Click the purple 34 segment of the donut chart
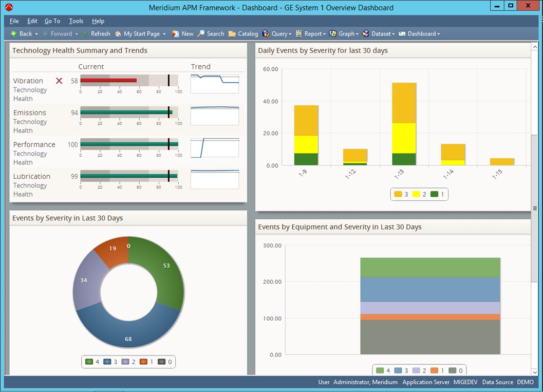The width and height of the screenshot is (543, 392). 86,282
